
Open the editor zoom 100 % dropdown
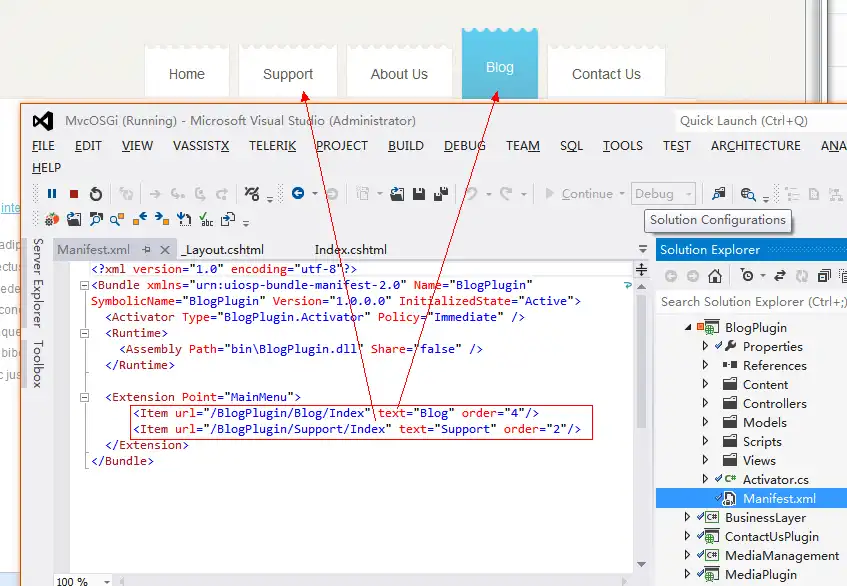[107, 582]
